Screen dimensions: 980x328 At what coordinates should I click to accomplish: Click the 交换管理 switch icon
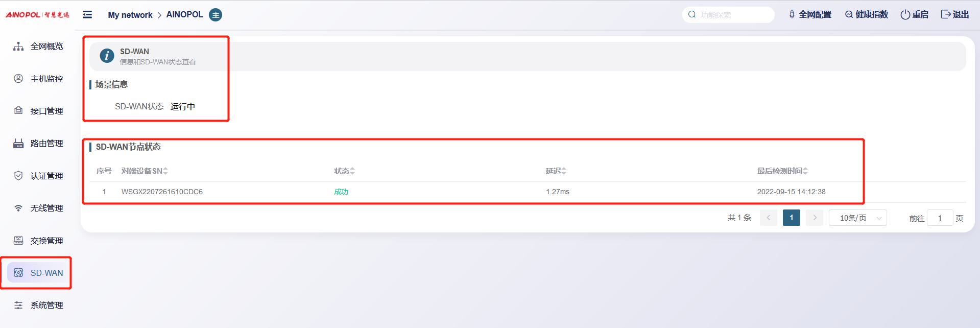pyautogui.click(x=18, y=240)
